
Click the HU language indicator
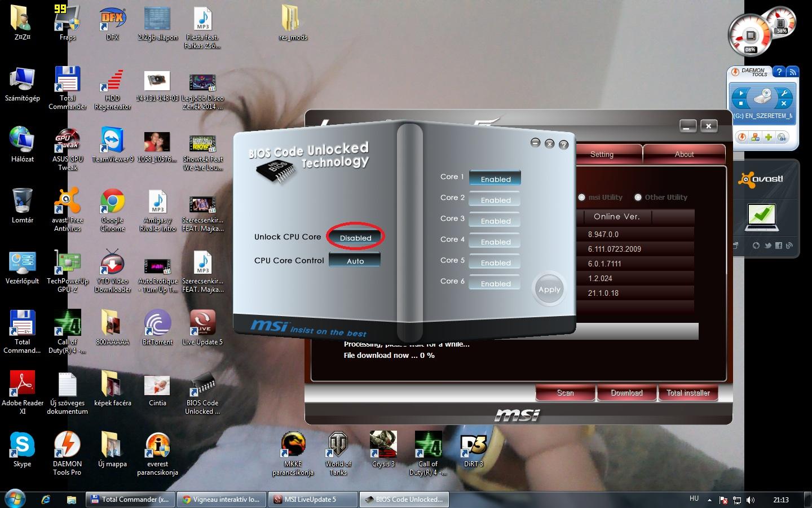tap(694, 499)
